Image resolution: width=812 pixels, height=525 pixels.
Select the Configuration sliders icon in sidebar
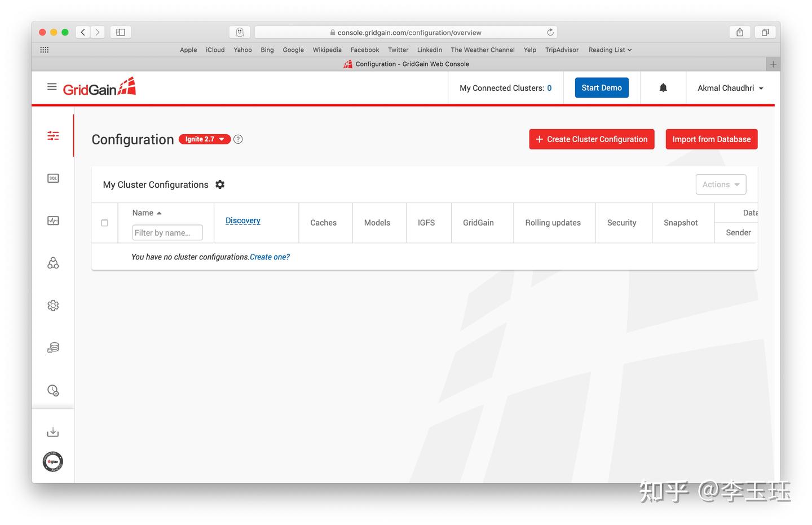[52, 135]
